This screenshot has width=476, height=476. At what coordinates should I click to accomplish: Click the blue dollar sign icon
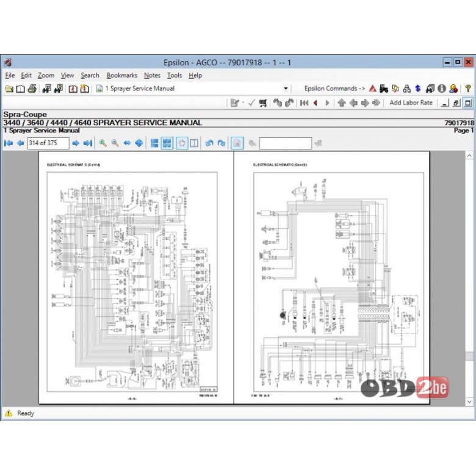point(418,88)
